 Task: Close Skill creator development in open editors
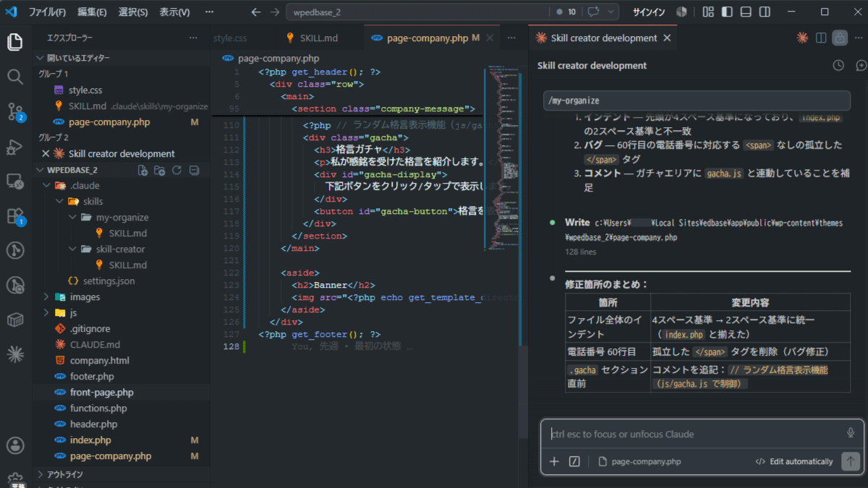tap(46, 153)
